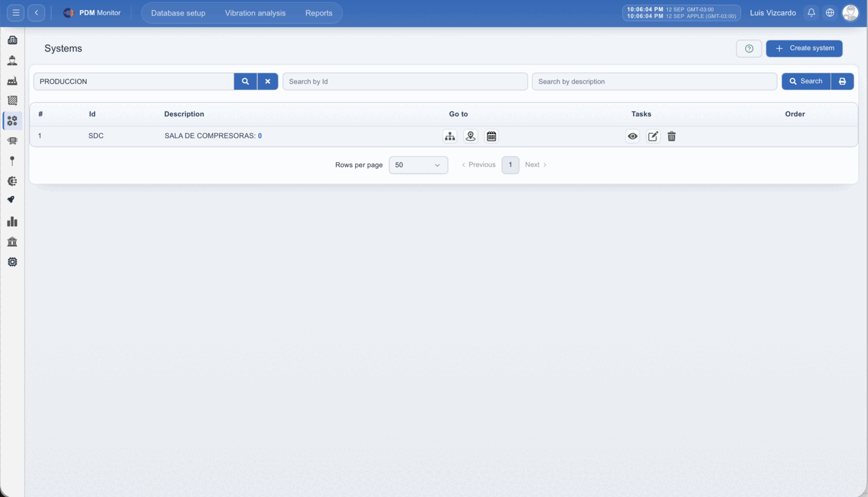Click the 0 count link after SALA DE COMPRESORAS
868x497 pixels.
(260, 136)
